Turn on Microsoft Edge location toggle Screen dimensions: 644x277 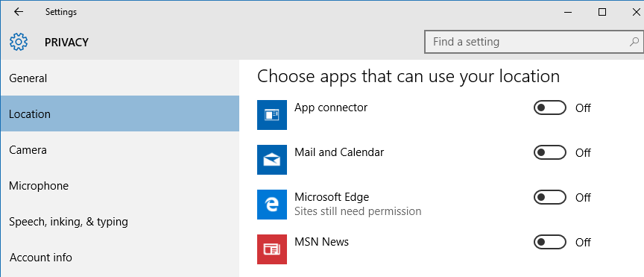pos(549,198)
